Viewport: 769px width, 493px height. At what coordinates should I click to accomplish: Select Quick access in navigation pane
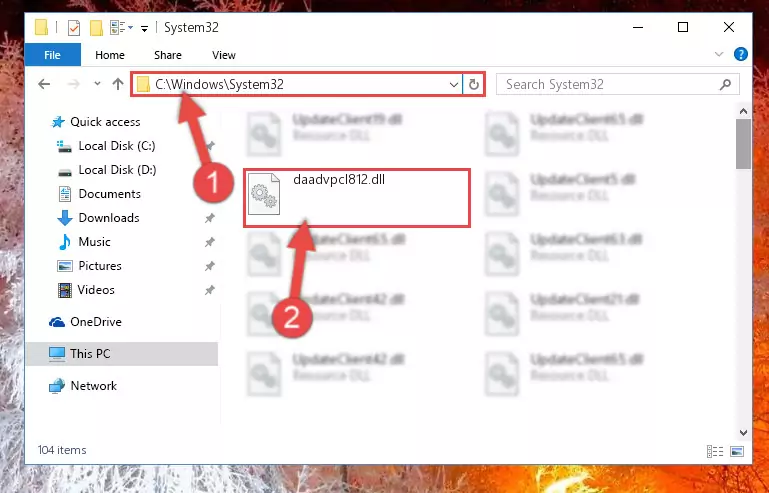(x=105, y=122)
